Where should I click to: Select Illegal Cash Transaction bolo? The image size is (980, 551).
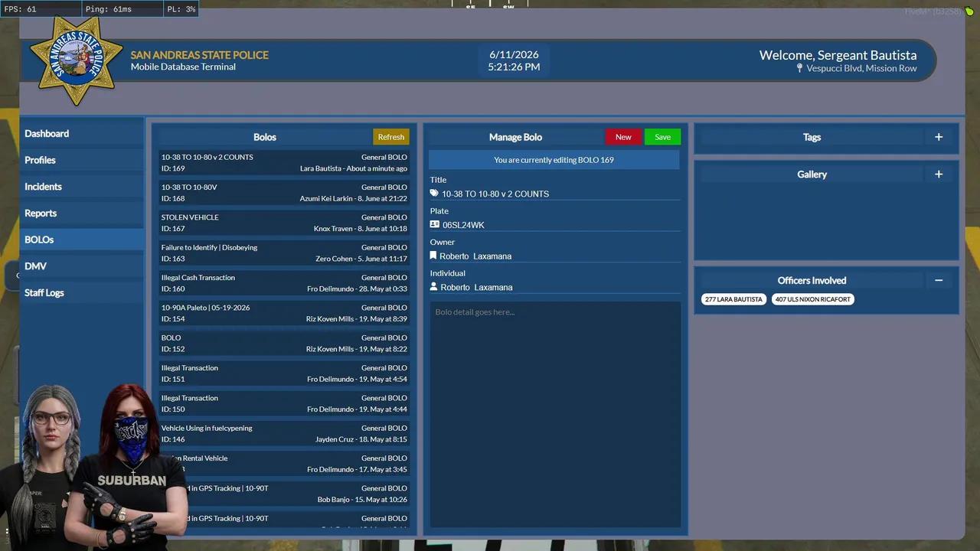[284, 283]
